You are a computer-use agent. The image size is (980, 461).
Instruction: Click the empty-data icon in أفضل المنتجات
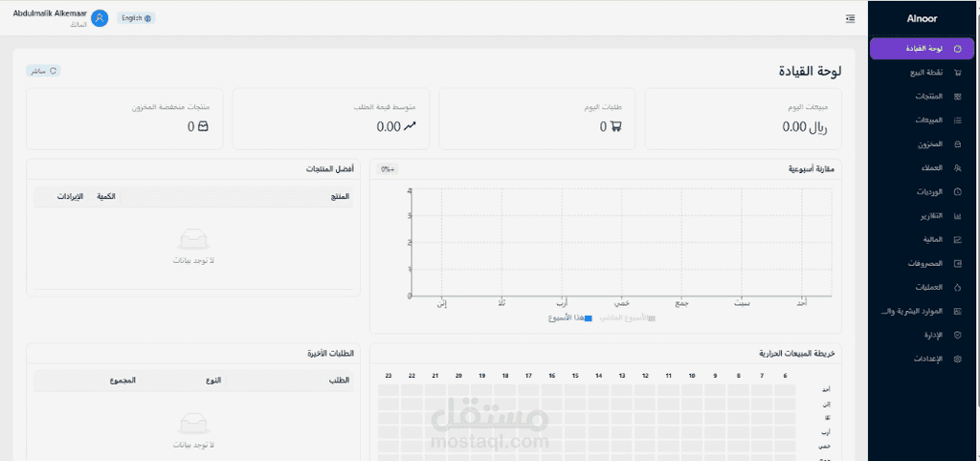[x=193, y=240]
